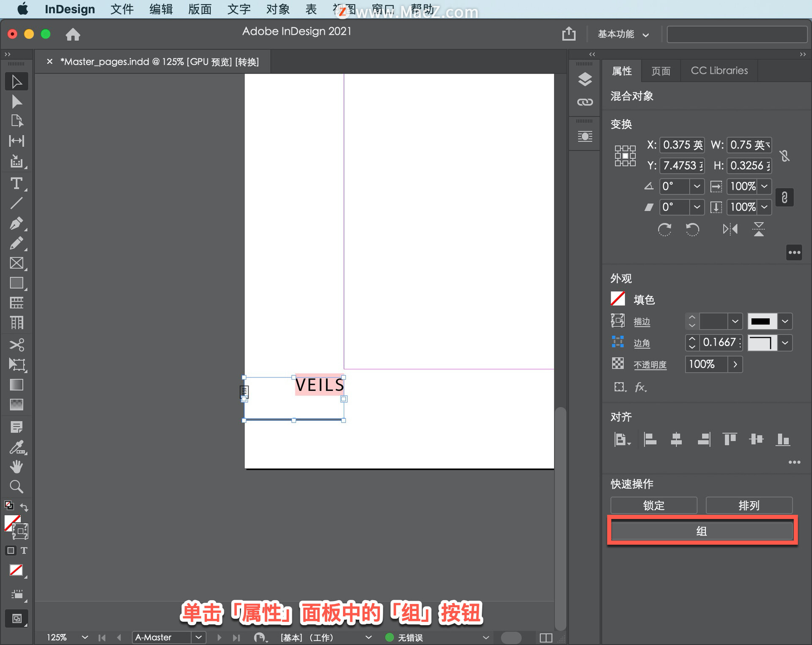Image resolution: width=812 pixels, height=645 pixels.
Task: Select the Type tool
Action: (16, 183)
